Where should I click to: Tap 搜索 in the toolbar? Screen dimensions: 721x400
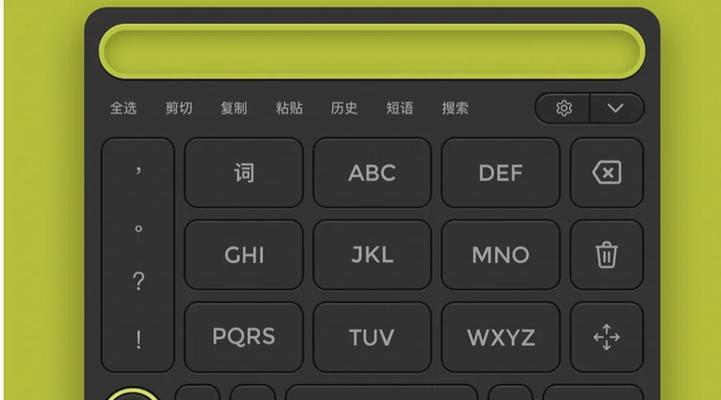[455, 109]
